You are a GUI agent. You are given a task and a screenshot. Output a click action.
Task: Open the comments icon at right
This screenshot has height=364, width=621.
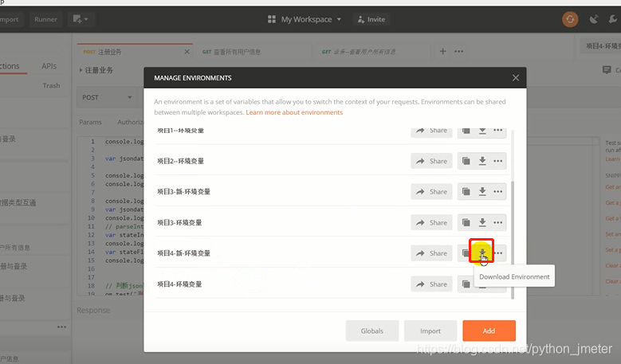[607, 70]
